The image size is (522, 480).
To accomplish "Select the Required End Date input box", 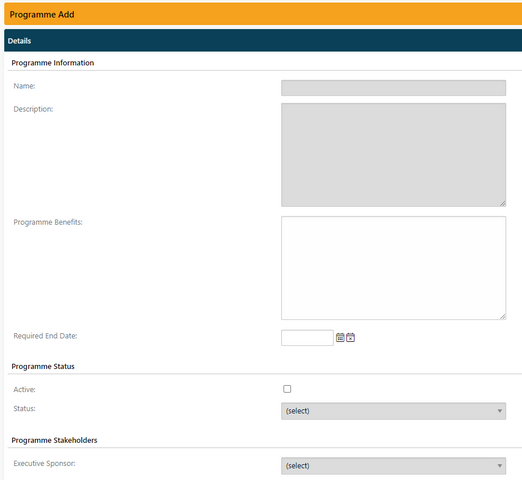I will tap(307, 338).
